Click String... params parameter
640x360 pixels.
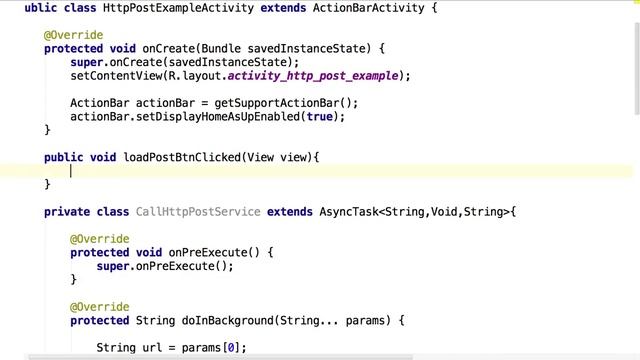(332, 320)
